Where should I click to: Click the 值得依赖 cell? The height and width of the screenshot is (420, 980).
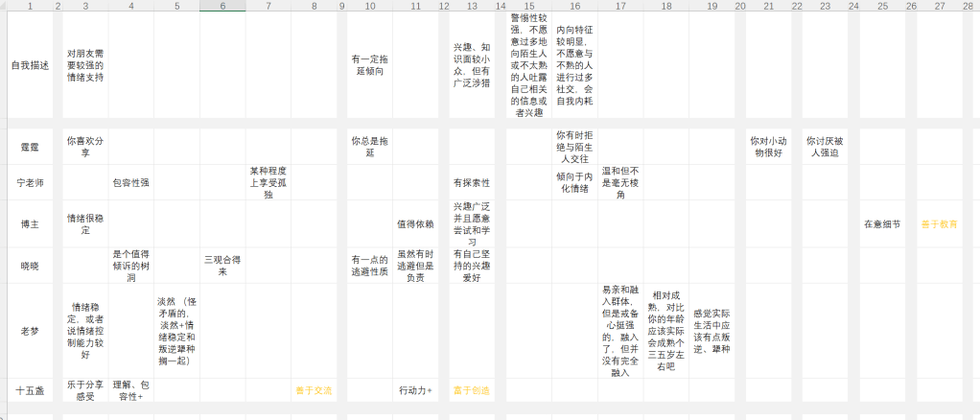(415, 223)
